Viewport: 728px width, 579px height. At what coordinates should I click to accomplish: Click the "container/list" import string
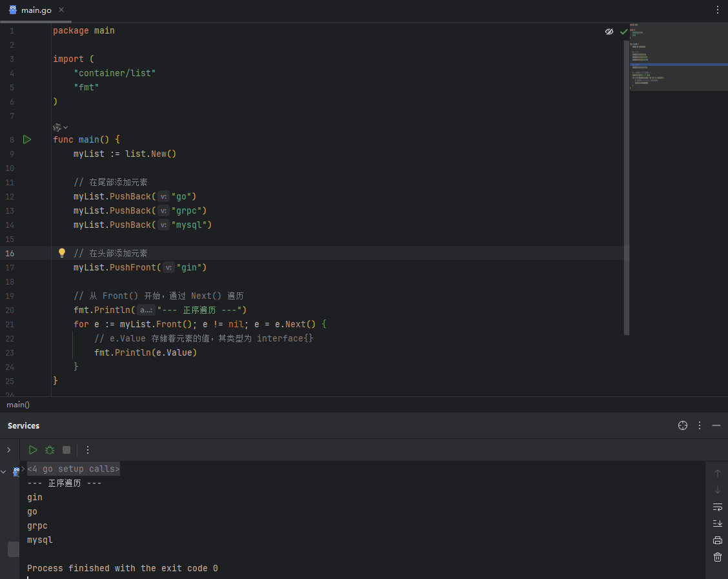(115, 74)
